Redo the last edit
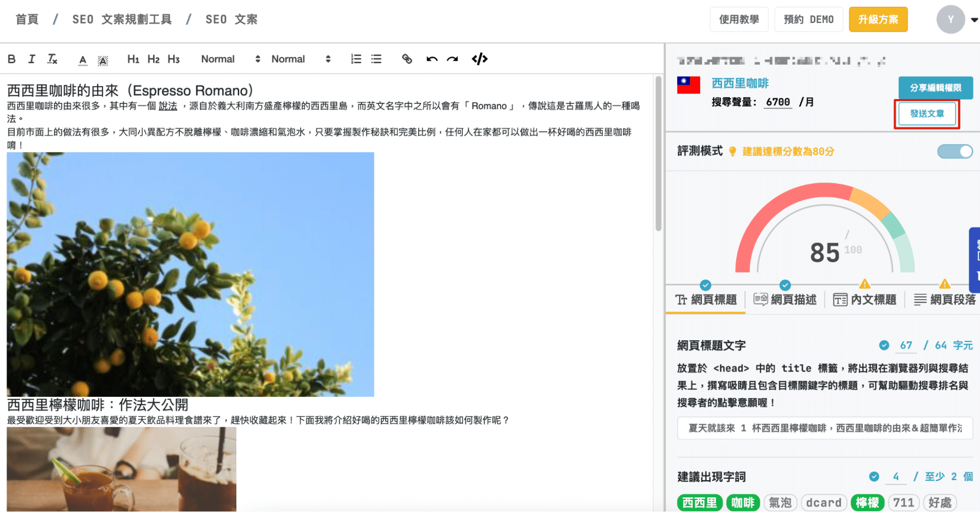Viewport: 980px width, 512px height. pos(452,59)
